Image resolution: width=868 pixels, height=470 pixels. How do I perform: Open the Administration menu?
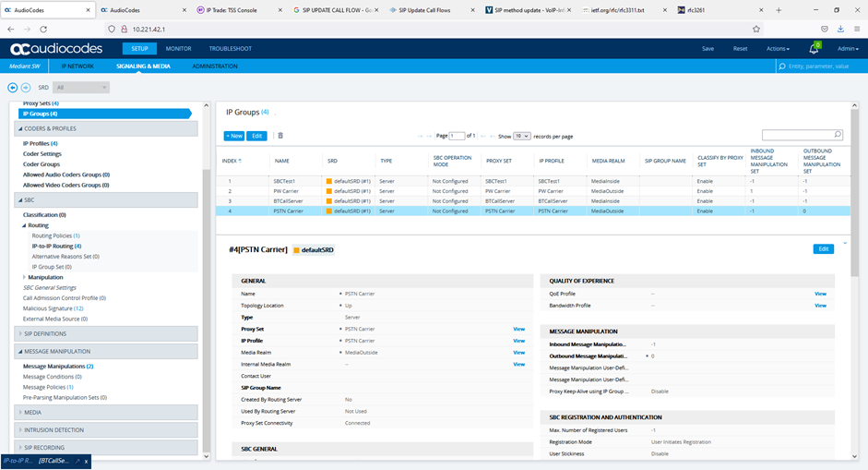215,66
